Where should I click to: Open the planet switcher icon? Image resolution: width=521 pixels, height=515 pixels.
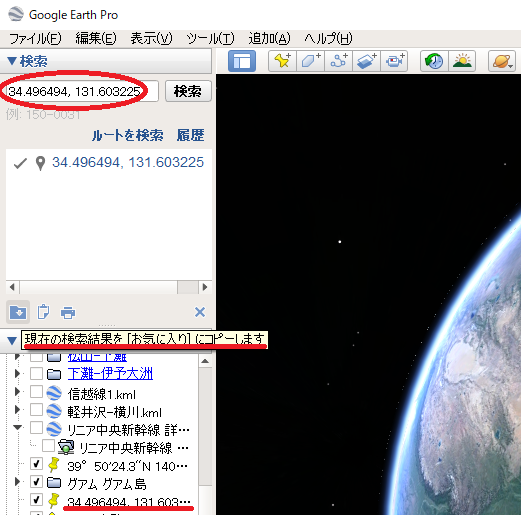pos(502,61)
